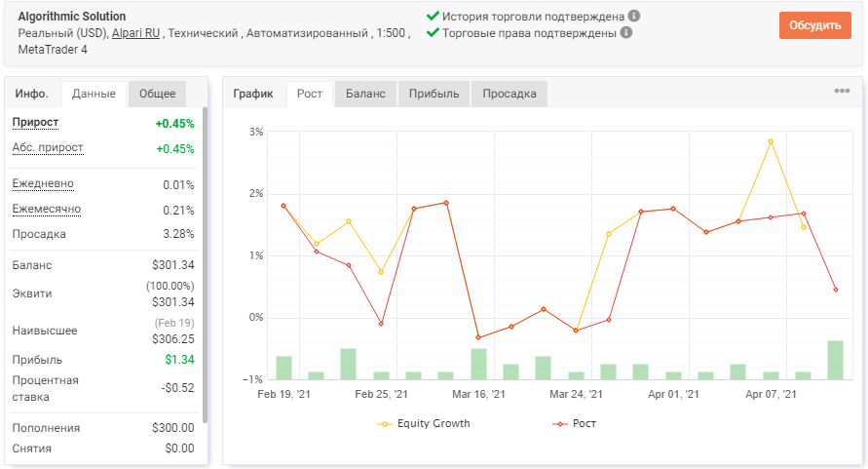Click green checkmark next to История торговли
868x469 pixels.
click(x=433, y=16)
